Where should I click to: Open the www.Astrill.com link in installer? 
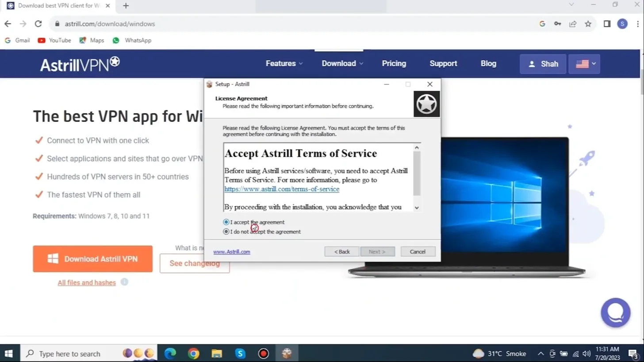pos(232,251)
